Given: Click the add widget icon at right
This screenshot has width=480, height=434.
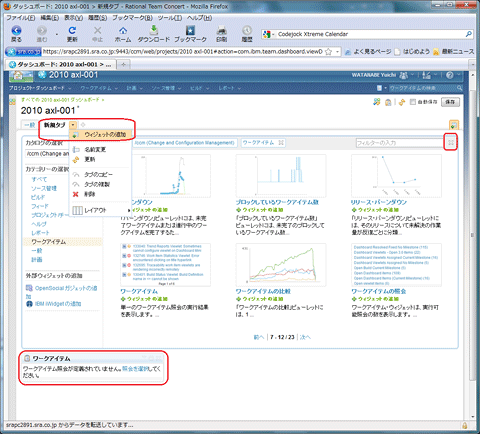Looking at the screenshot, I should 454,125.
